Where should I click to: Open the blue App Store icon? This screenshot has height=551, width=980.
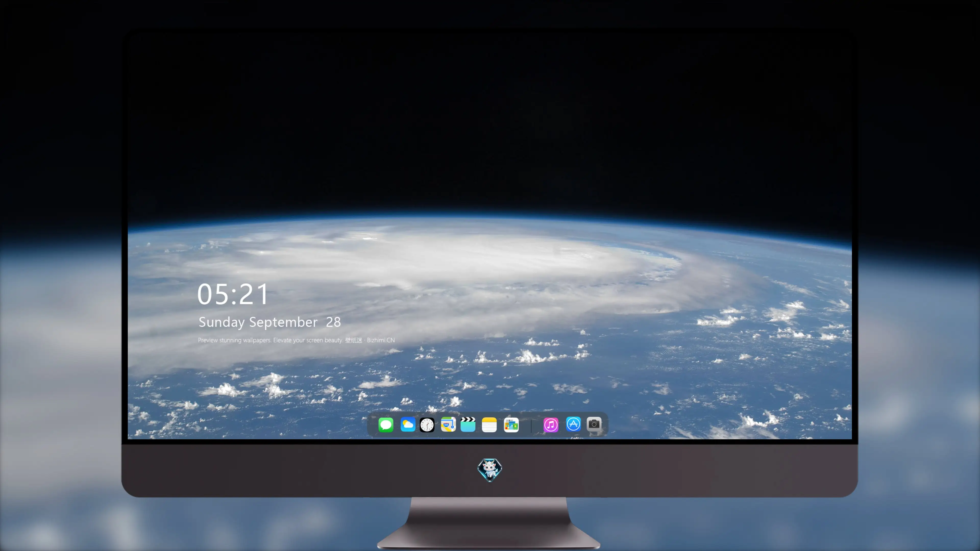click(x=573, y=424)
